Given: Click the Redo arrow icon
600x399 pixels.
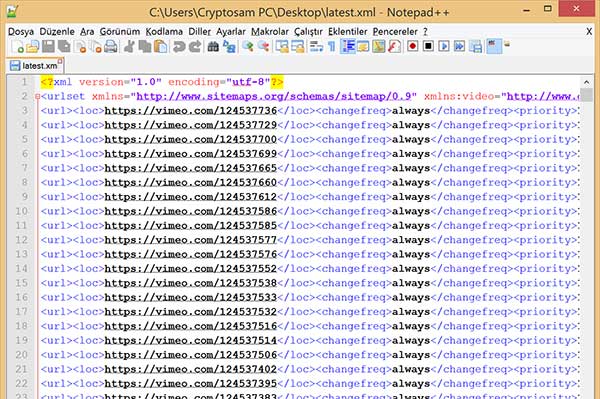Looking at the screenshot, I should tap(195, 46).
